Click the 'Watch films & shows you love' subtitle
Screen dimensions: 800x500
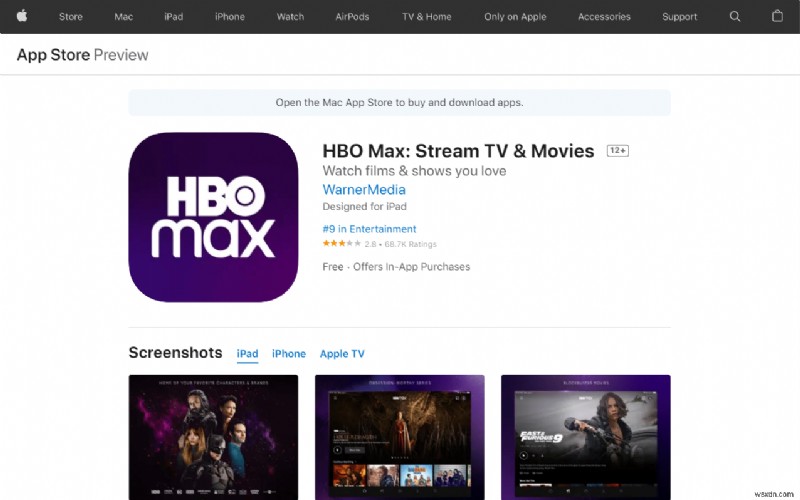414,171
